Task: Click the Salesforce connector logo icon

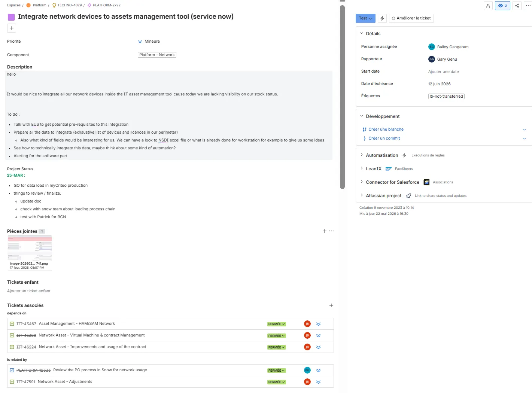Action: tap(426, 182)
